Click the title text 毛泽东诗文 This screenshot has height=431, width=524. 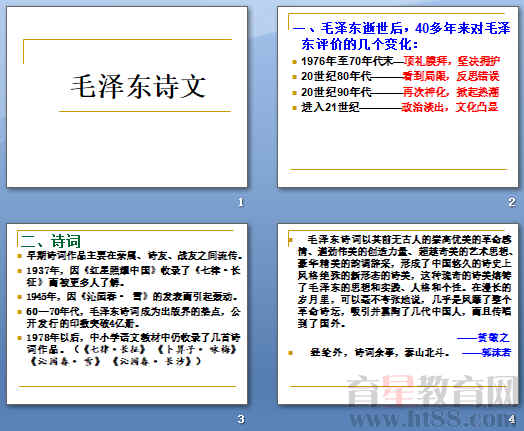tap(138, 87)
